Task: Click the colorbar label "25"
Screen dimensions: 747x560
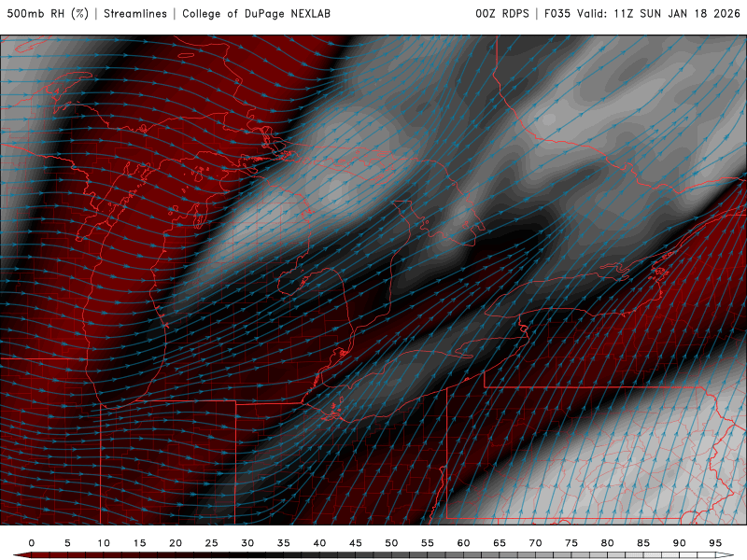Action: [212, 543]
